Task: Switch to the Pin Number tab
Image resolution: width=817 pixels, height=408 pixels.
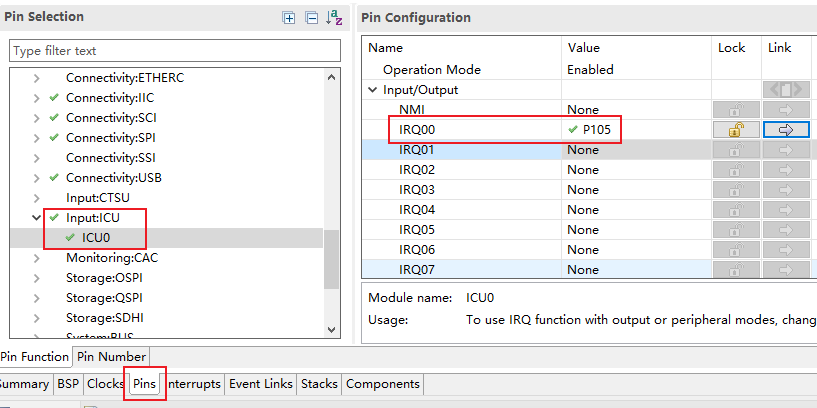Action: [x=111, y=357]
